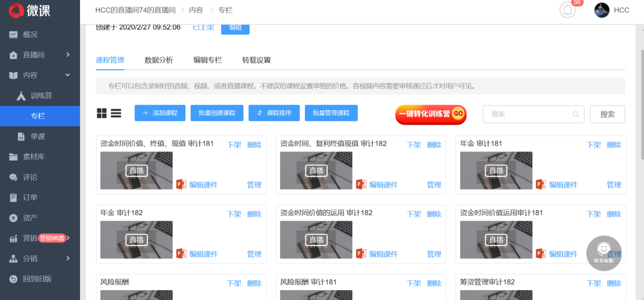This screenshot has width=644, height=300.
Task: Click 内容 in the breadcrumb
Action: [x=196, y=10]
